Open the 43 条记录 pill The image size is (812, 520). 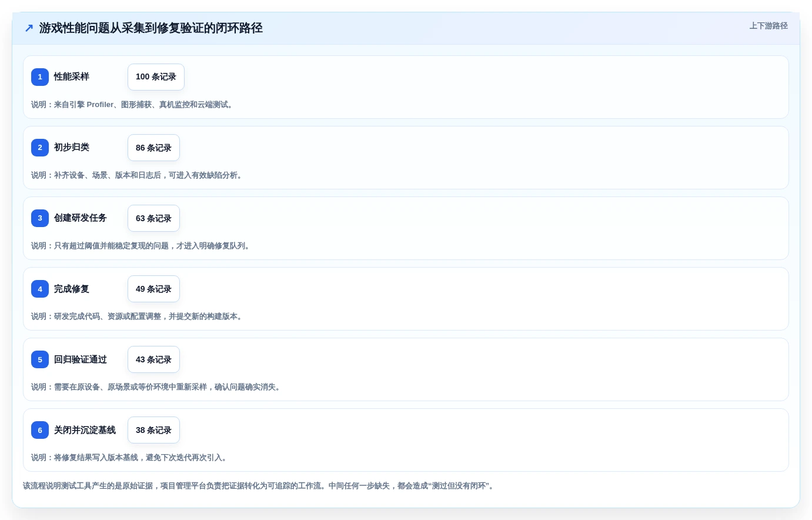[153, 359]
